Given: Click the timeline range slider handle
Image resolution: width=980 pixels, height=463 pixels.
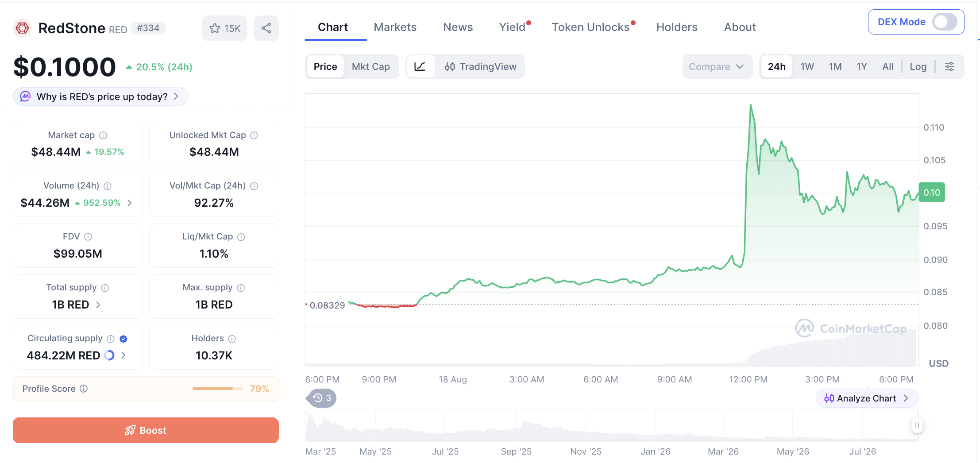Looking at the screenshot, I should (x=917, y=425).
